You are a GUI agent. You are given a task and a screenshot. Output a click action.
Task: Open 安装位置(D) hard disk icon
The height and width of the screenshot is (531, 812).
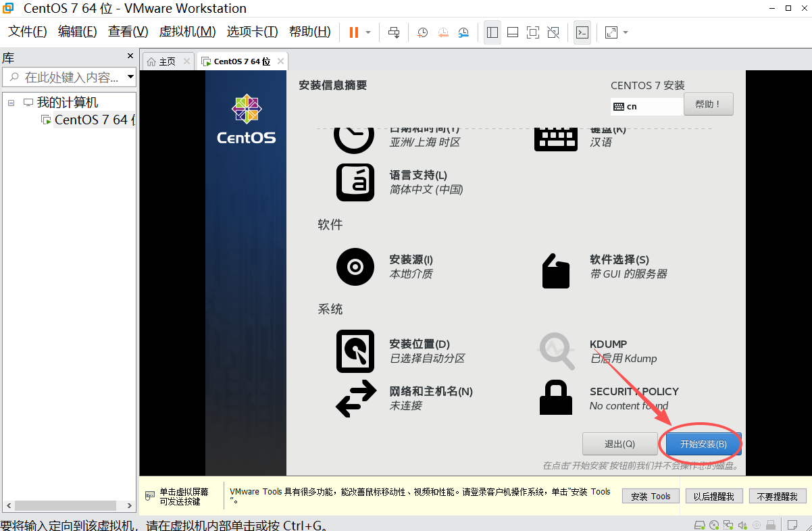click(x=355, y=351)
